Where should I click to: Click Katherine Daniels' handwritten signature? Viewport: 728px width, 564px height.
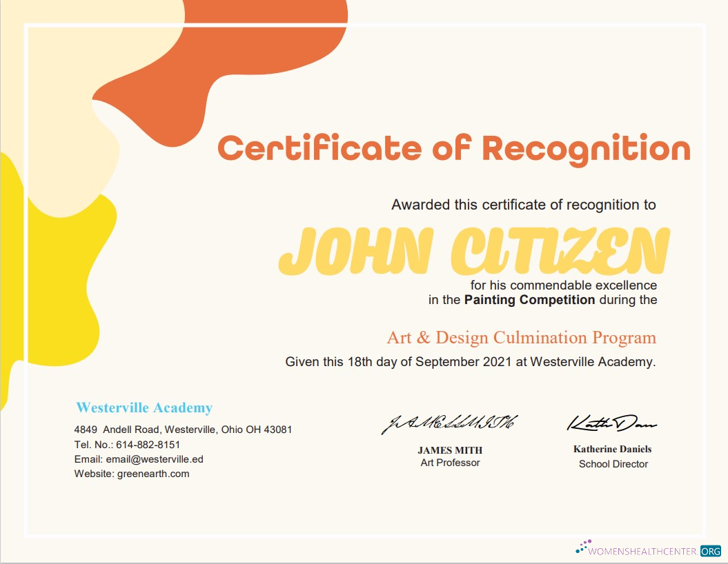tap(613, 424)
